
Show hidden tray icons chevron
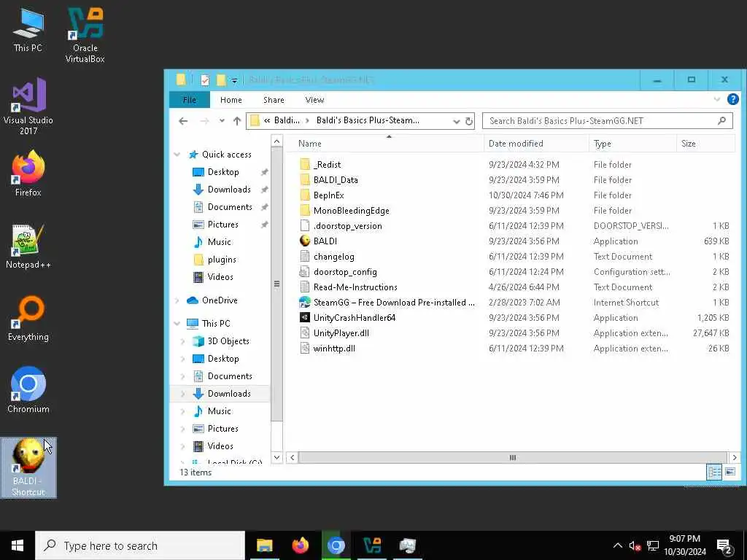tap(617, 545)
